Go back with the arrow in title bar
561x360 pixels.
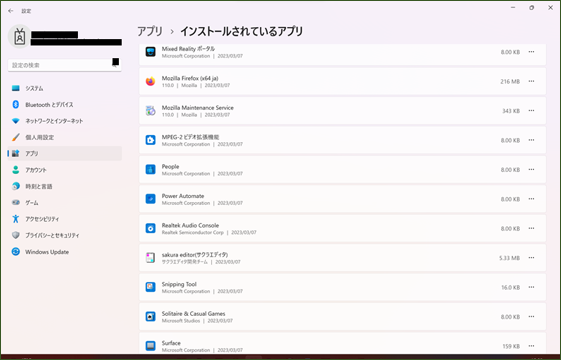point(11,11)
